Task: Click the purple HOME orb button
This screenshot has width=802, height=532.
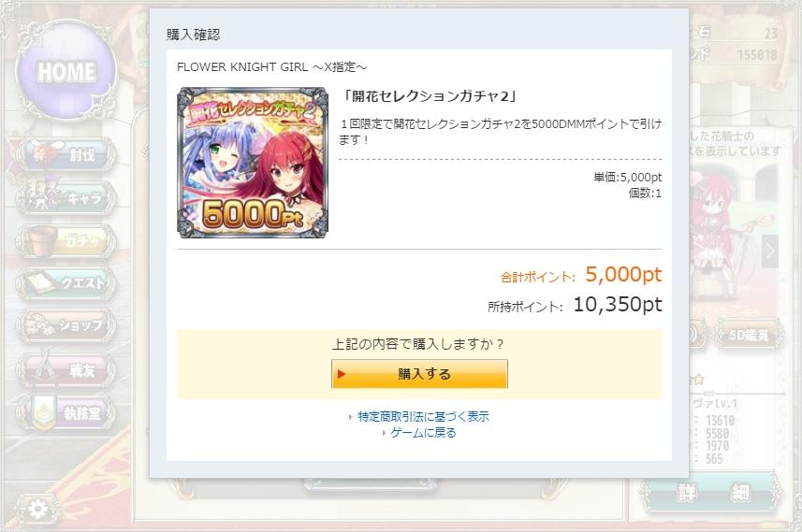Action: 66,70
